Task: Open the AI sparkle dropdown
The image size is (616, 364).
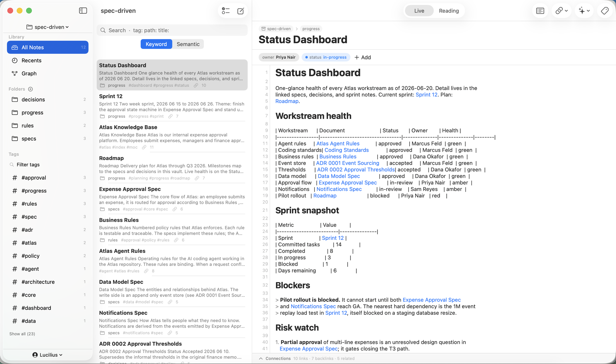Action: click(584, 11)
